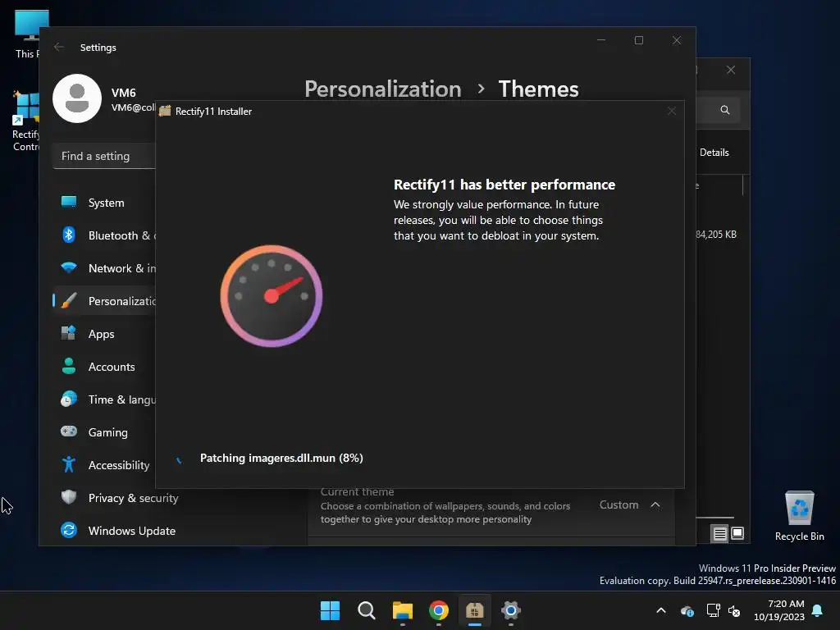This screenshot has width=840, height=630.
Task: Click search icon in File Explorer window
Action: 725,110
